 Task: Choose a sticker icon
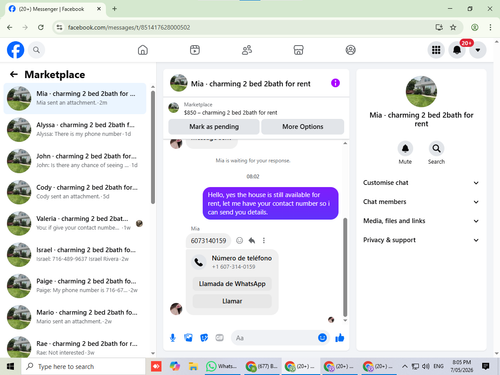[x=204, y=338]
